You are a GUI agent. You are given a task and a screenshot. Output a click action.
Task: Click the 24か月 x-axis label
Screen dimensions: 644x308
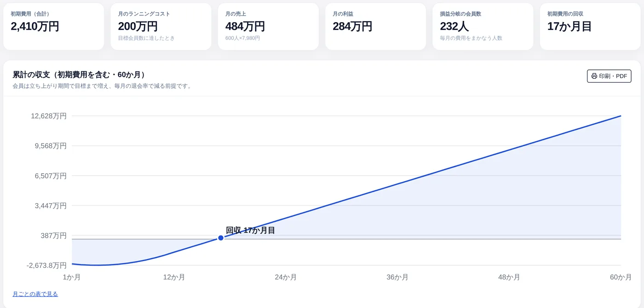pyautogui.click(x=286, y=277)
